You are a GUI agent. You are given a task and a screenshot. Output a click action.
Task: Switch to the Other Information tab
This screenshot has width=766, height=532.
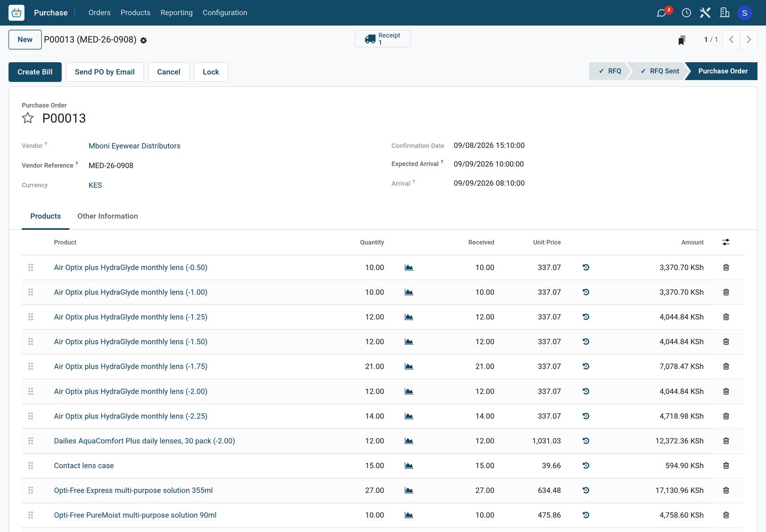[x=108, y=216]
